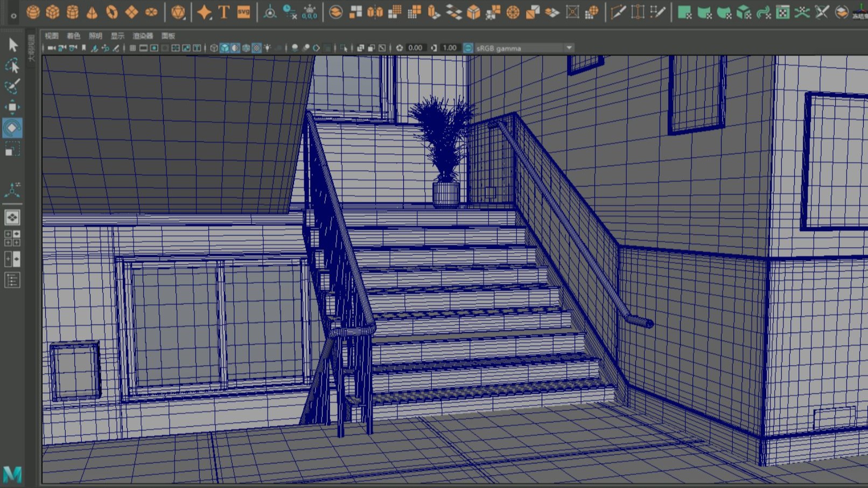868x488 pixels.
Task: Toggle the color management view transform button
Action: click(468, 48)
